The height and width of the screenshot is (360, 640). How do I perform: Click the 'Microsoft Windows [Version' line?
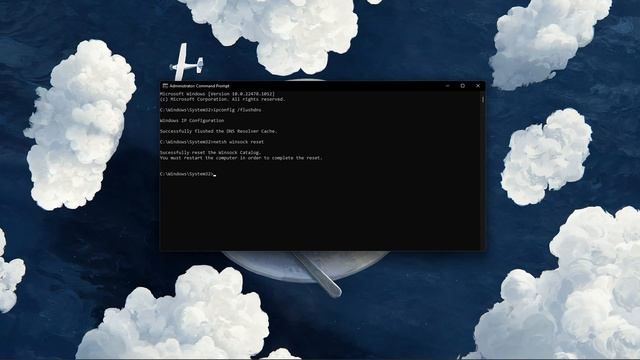tap(217, 94)
